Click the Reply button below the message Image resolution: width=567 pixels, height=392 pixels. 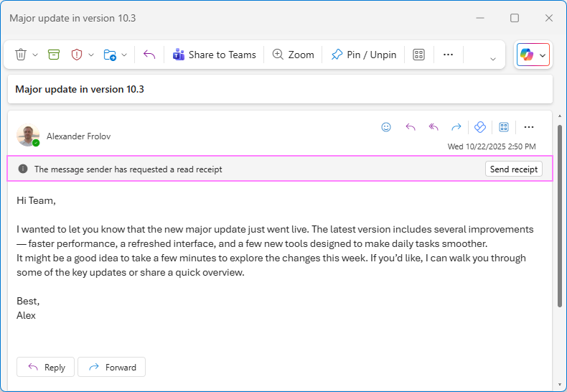pyautogui.click(x=45, y=367)
